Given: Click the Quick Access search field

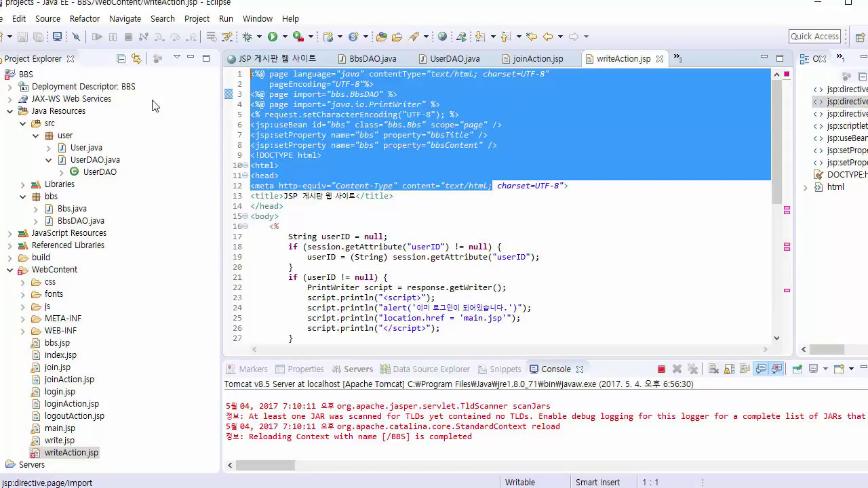Looking at the screenshot, I should click(815, 37).
